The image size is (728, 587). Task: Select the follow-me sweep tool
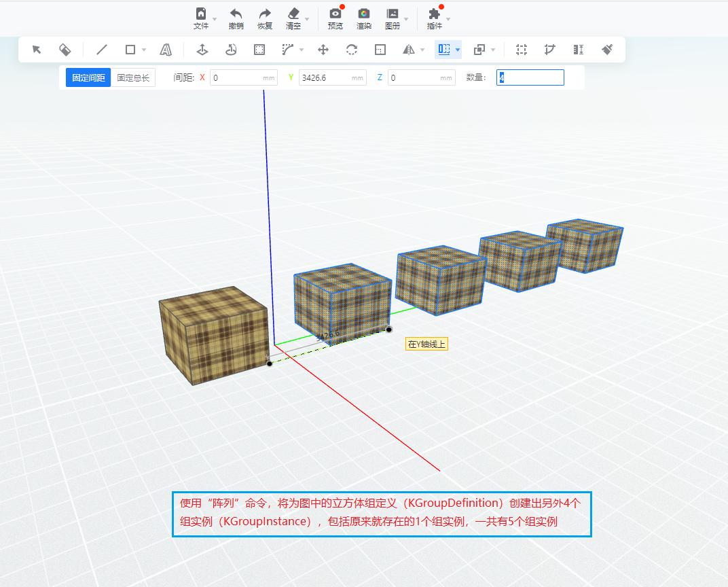tap(231, 49)
